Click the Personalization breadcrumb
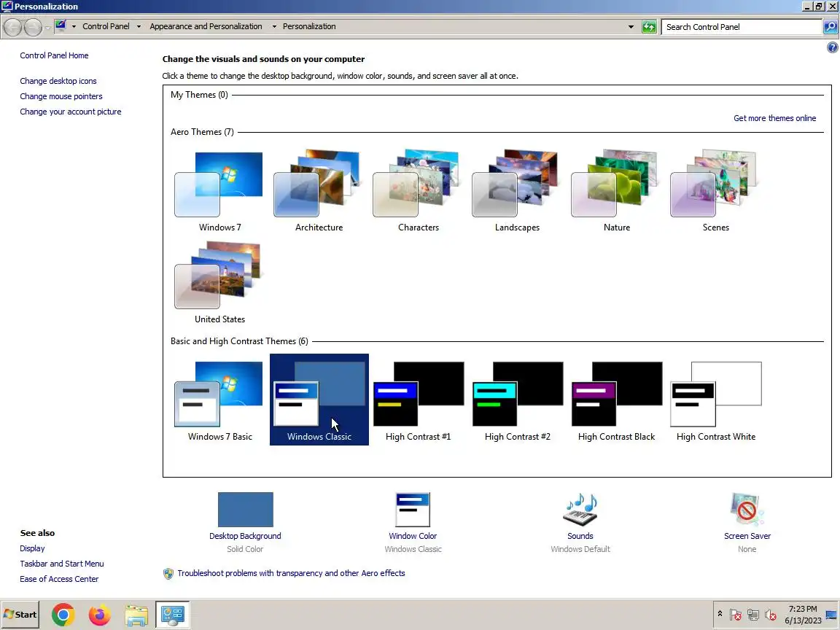 tap(309, 26)
